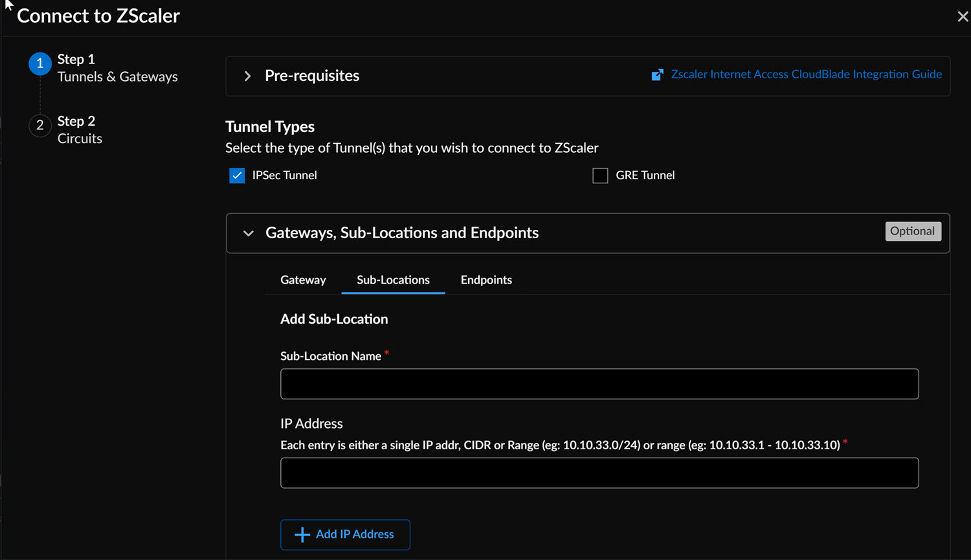Image resolution: width=971 pixels, height=560 pixels.
Task: Focus the Sub-Location Name input field
Action: coord(599,384)
